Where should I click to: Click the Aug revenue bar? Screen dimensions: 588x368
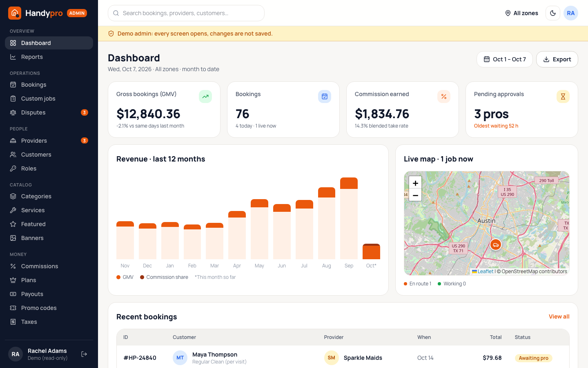click(327, 223)
